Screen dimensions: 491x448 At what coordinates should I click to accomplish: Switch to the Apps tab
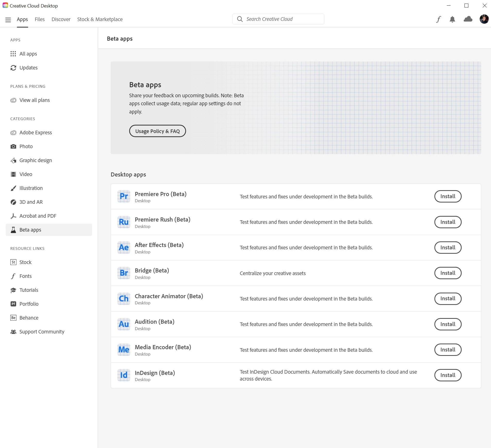click(x=22, y=19)
